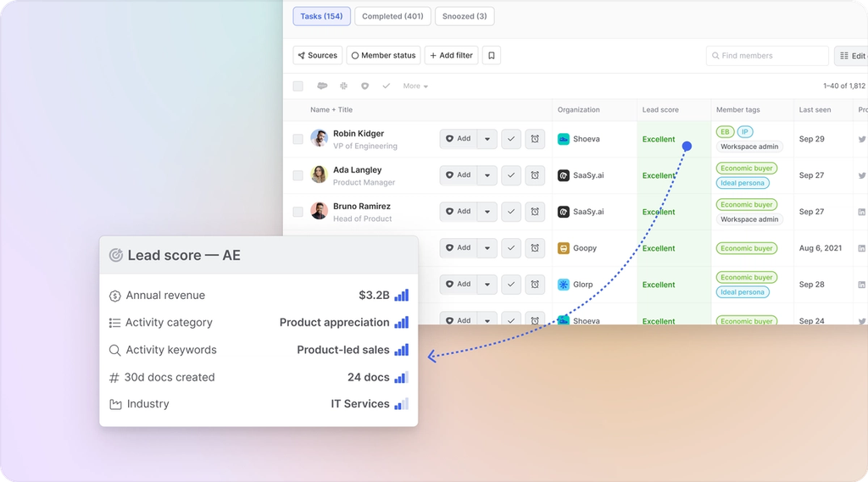Click the Activity category row in the Lead score card

259,323
